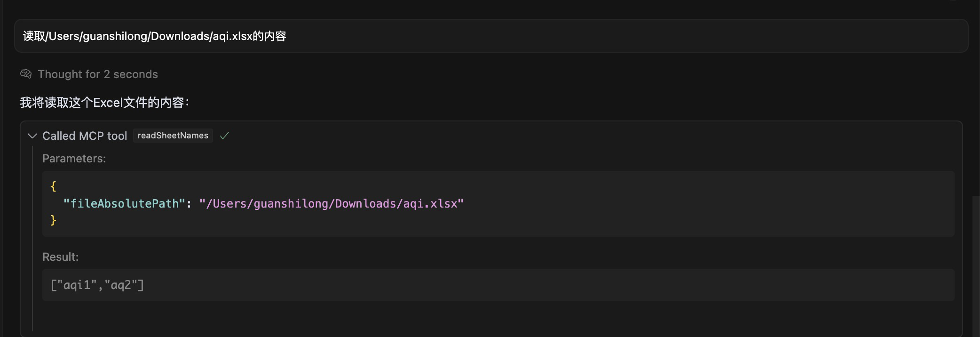Click the green success checkmark icon
Screen dimensions: 980x337
point(224,136)
